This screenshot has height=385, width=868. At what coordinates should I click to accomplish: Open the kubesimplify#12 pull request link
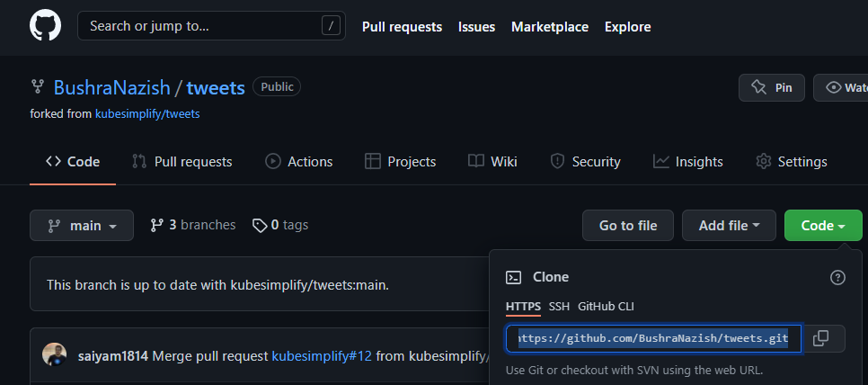pyautogui.click(x=322, y=356)
